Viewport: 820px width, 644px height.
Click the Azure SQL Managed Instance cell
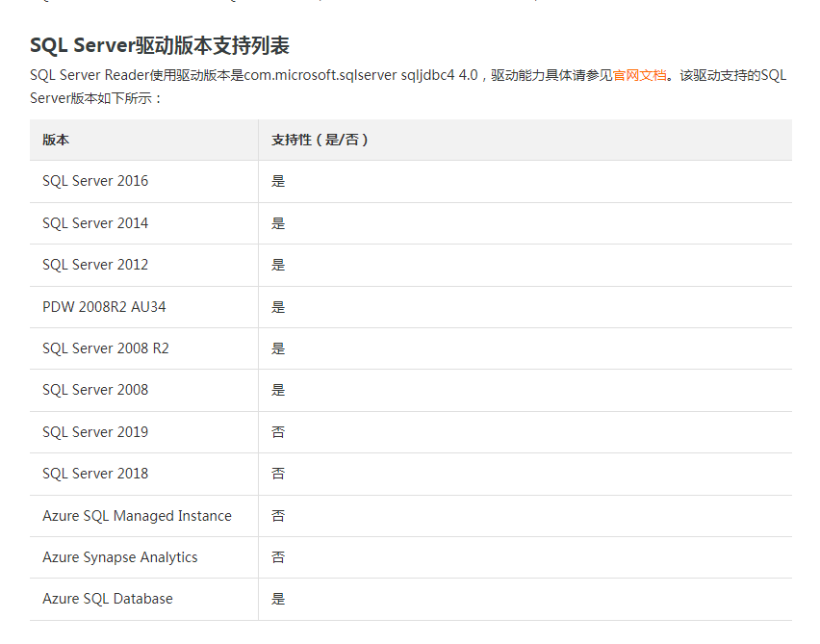(137, 516)
